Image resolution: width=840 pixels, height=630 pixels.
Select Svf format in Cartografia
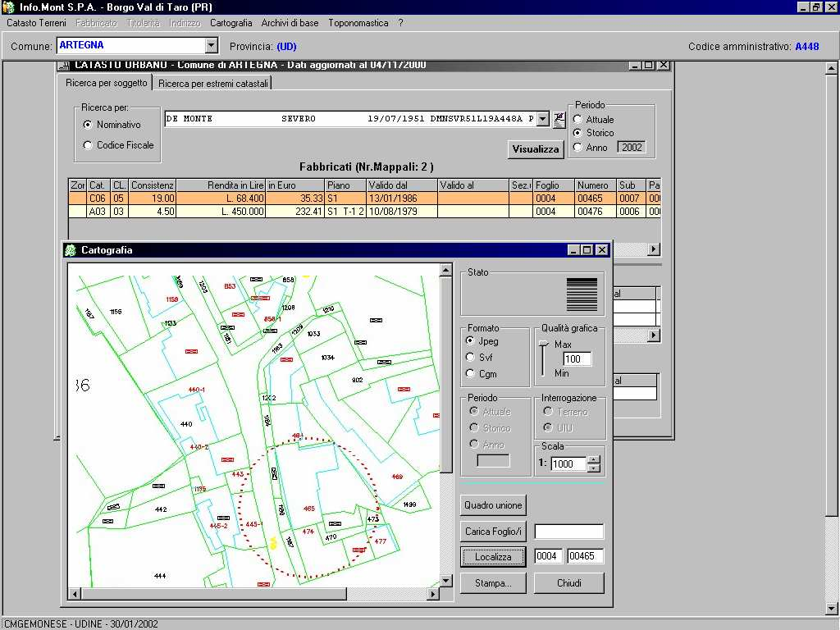point(470,357)
